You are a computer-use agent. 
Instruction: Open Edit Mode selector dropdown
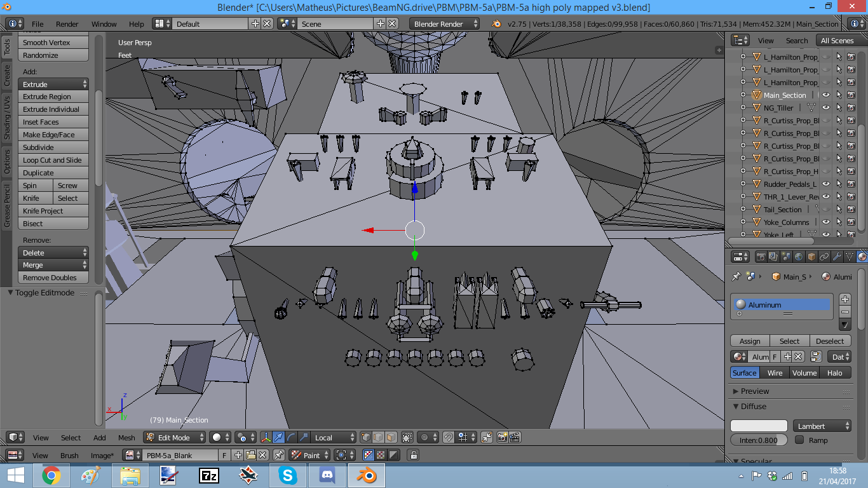point(175,437)
